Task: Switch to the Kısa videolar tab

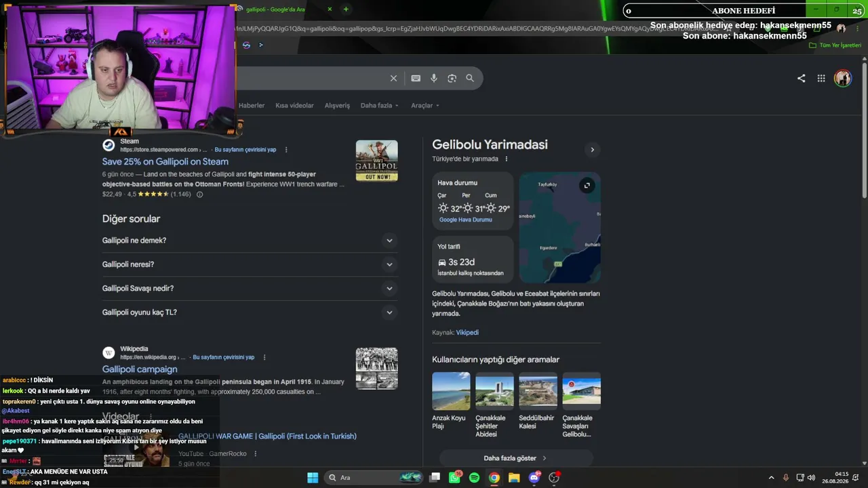Action: tap(294, 106)
